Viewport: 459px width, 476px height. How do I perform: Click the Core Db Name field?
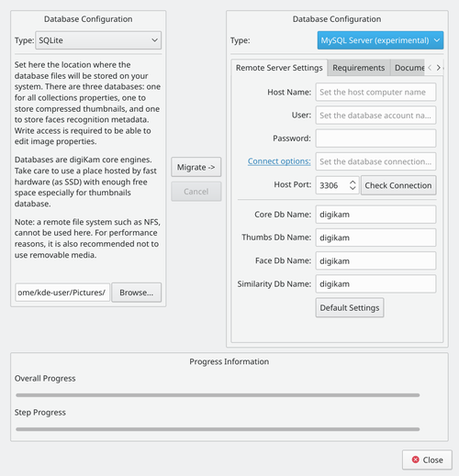(x=375, y=215)
